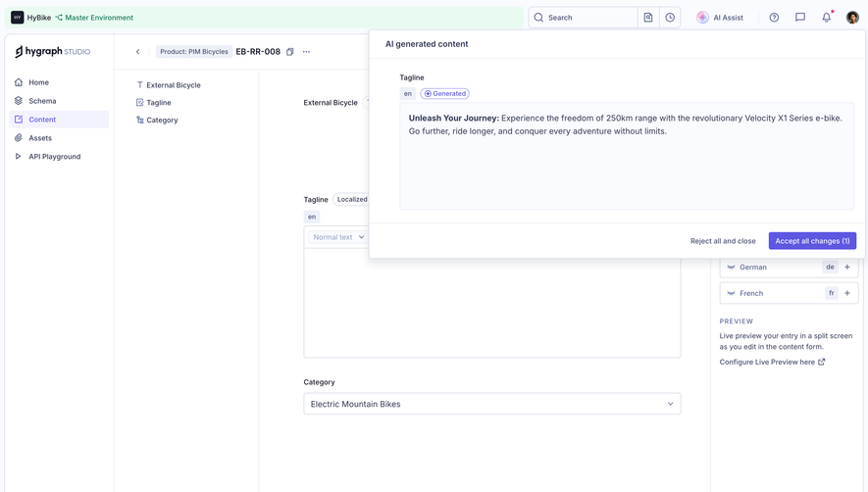Open the recent history clock icon
This screenshot has width=868, height=492.
[x=670, y=18]
